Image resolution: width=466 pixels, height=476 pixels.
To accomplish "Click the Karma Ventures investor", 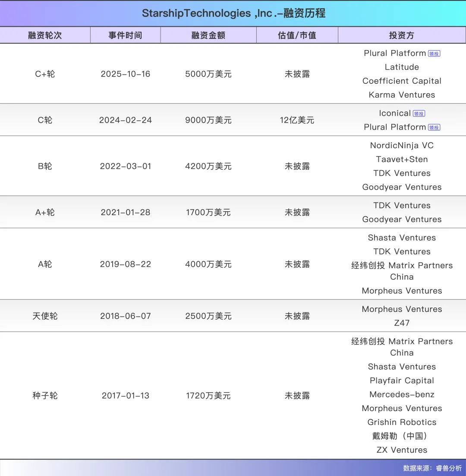I will (x=402, y=95).
